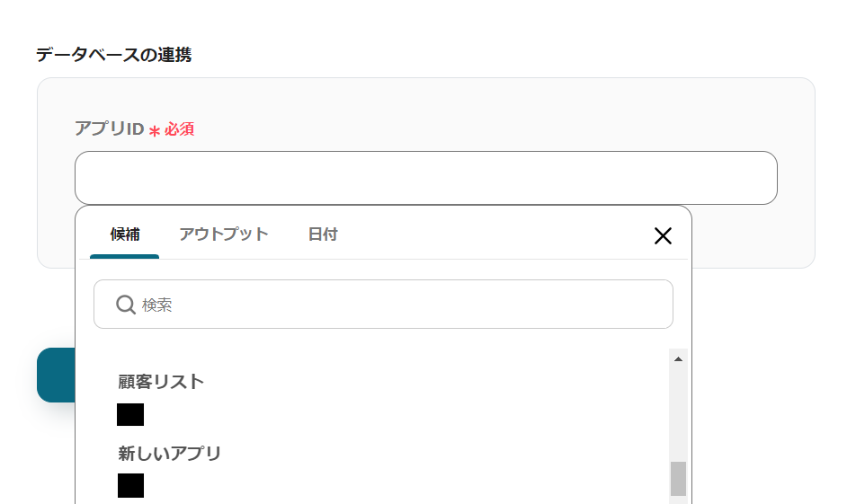Switch to the 候補 tab
The image size is (847, 504).
pyautogui.click(x=125, y=234)
